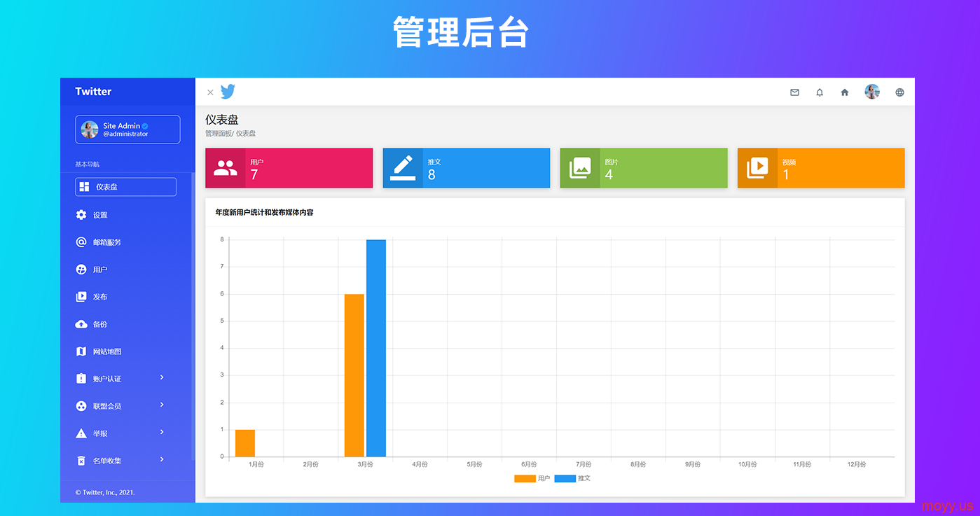
Task: Click the orange March 用户 bar
Action: pyautogui.click(x=354, y=375)
